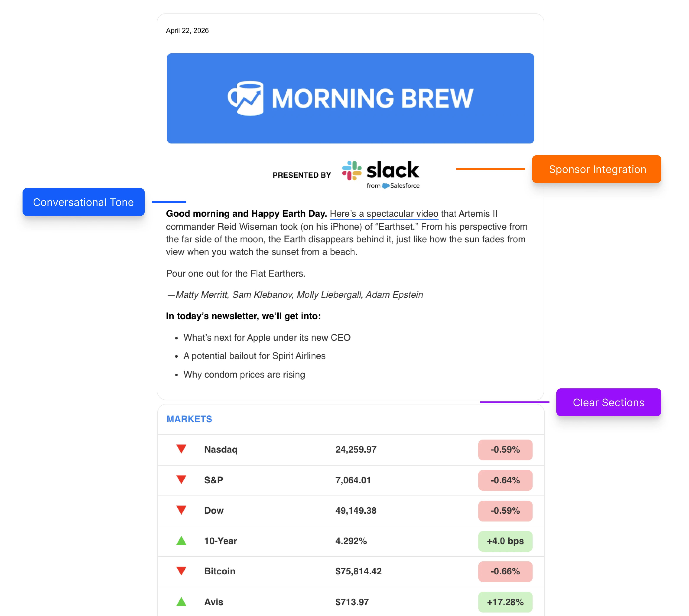Screen dimensions: 689x616
Task: Click the red down arrow beside Nasdaq
Action: coord(181,449)
